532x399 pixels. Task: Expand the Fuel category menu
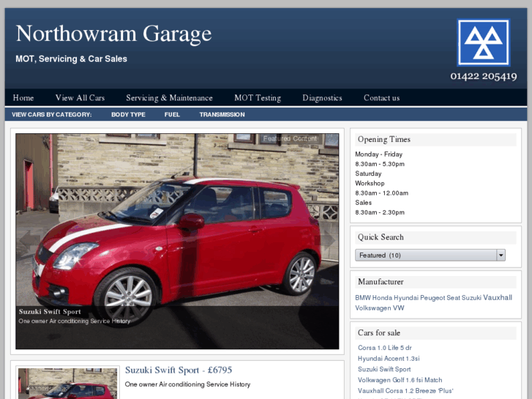pyautogui.click(x=172, y=114)
